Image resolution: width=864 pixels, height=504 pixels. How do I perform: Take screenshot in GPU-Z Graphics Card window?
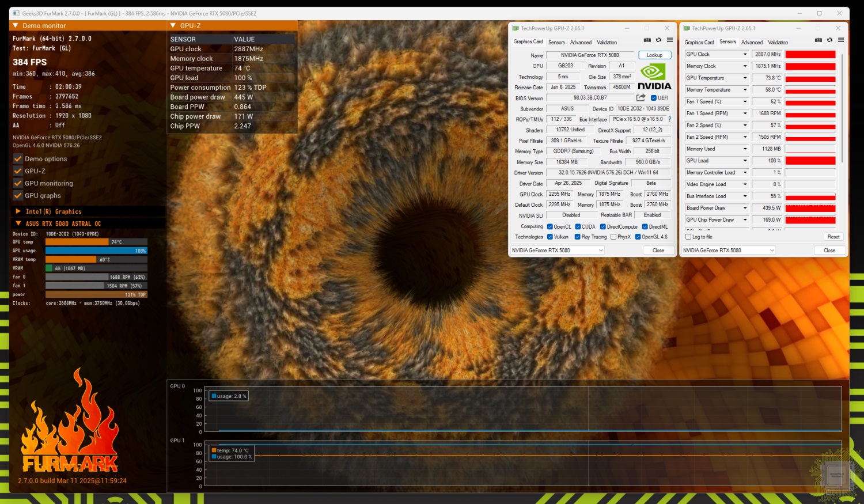(647, 40)
